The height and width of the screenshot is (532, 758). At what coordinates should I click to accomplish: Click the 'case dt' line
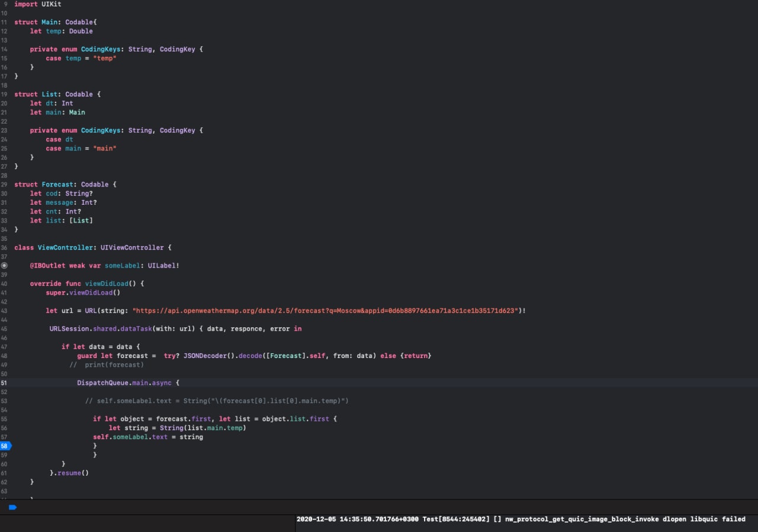59,139
